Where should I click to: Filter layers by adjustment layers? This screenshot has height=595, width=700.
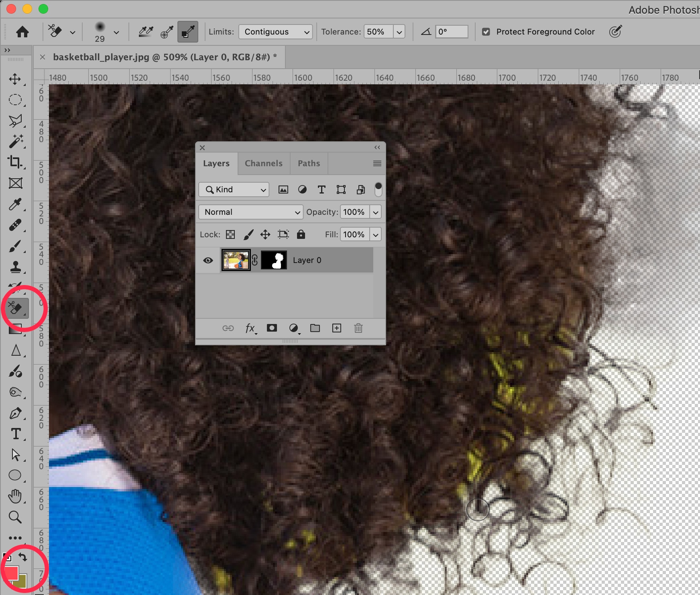(x=303, y=190)
